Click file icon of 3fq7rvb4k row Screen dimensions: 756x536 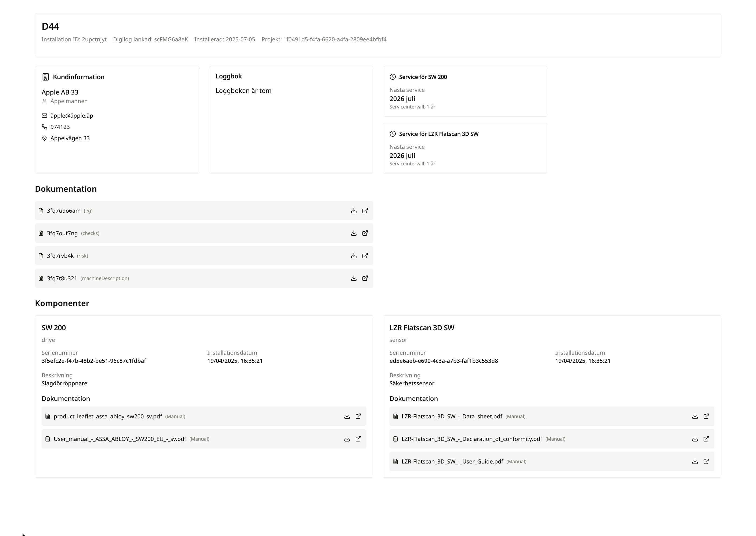point(41,256)
